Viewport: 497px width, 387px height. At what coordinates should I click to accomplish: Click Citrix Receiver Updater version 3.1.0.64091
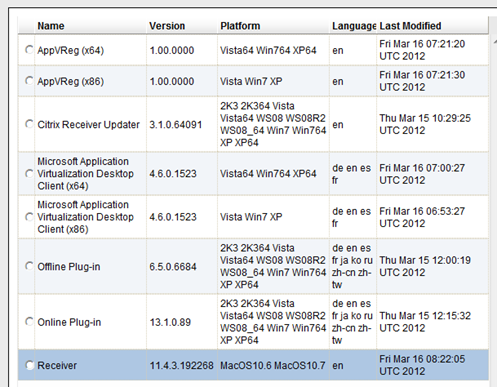point(176,125)
